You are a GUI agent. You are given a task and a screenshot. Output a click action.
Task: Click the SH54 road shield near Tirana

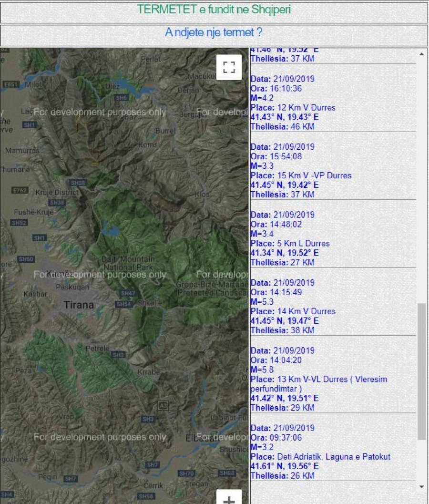click(124, 304)
